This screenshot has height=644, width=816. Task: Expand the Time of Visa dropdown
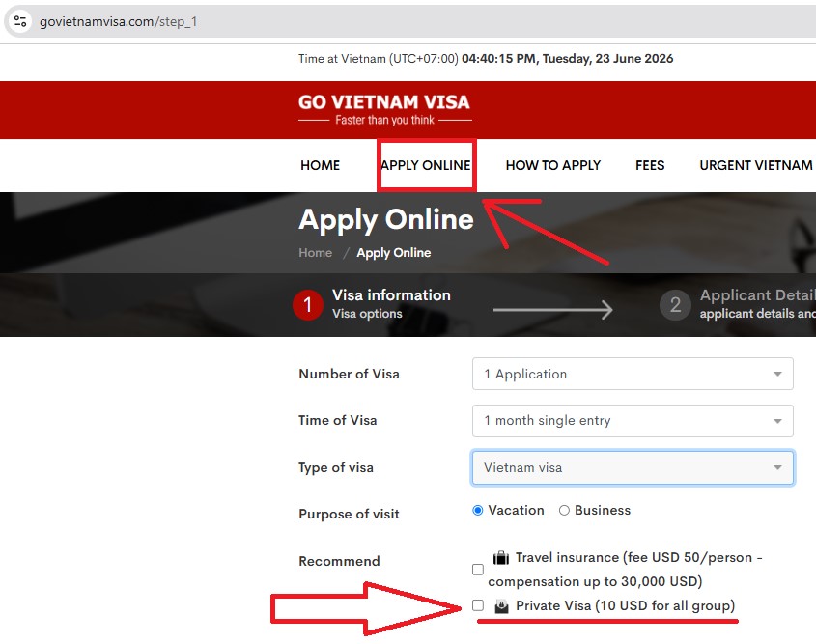[x=633, y=420]
